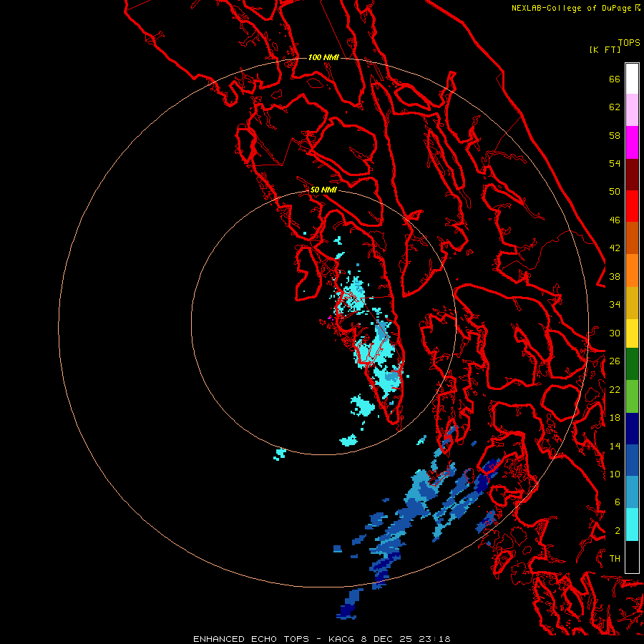644x644 pixels.
Task: Click the yellow 30 kft legend swatch
Action: 632,333
